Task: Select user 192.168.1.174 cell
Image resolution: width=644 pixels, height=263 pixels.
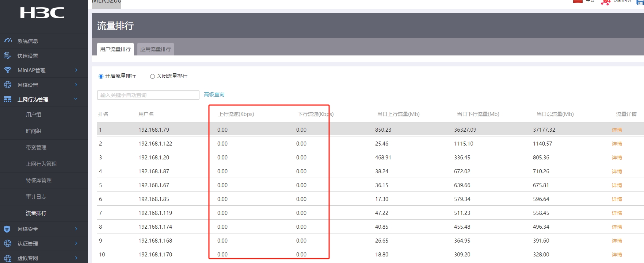Action: [x=155, y=227]
